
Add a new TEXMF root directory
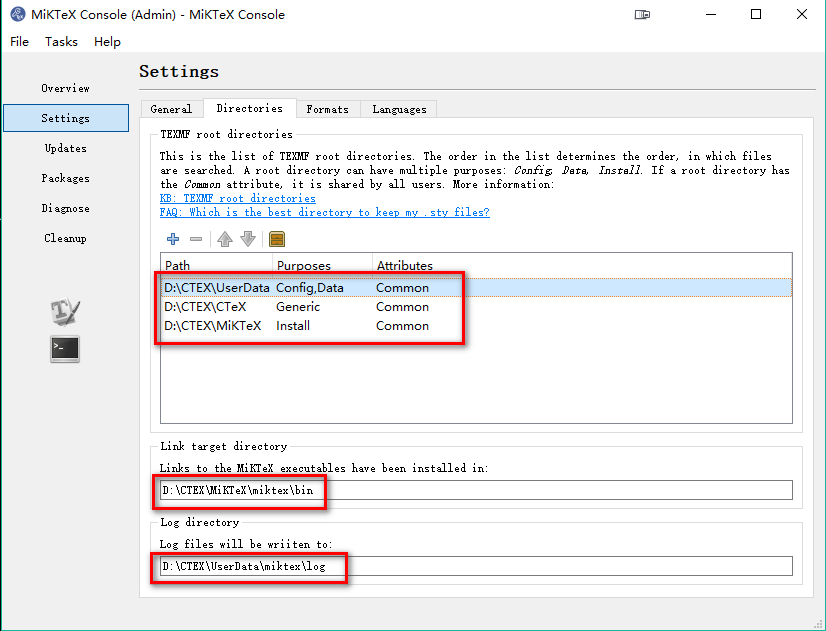173,239
